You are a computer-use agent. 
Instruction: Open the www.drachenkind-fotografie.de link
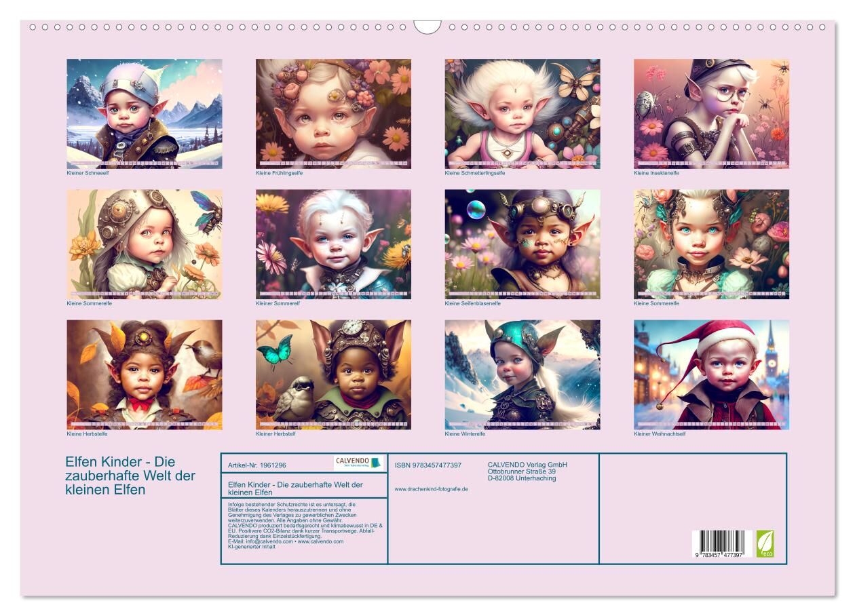pyautogui.click(x=431, y=488)
